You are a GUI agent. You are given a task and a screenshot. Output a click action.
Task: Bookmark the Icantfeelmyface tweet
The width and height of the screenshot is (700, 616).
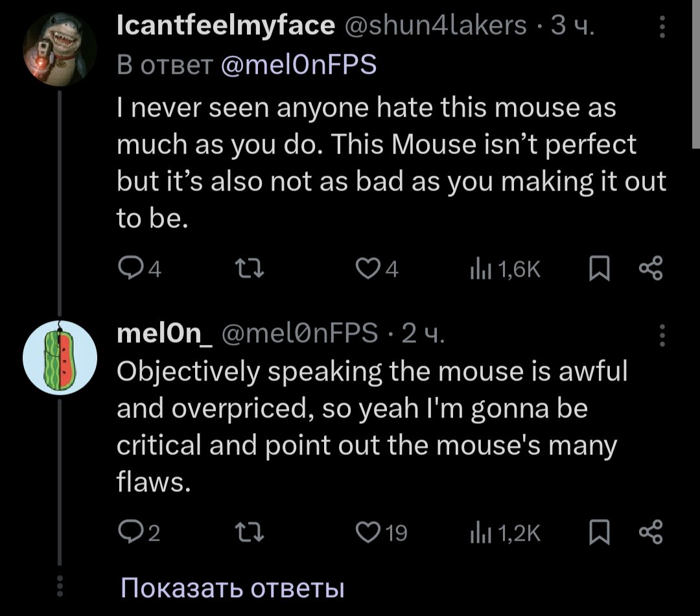coord(598,267)
